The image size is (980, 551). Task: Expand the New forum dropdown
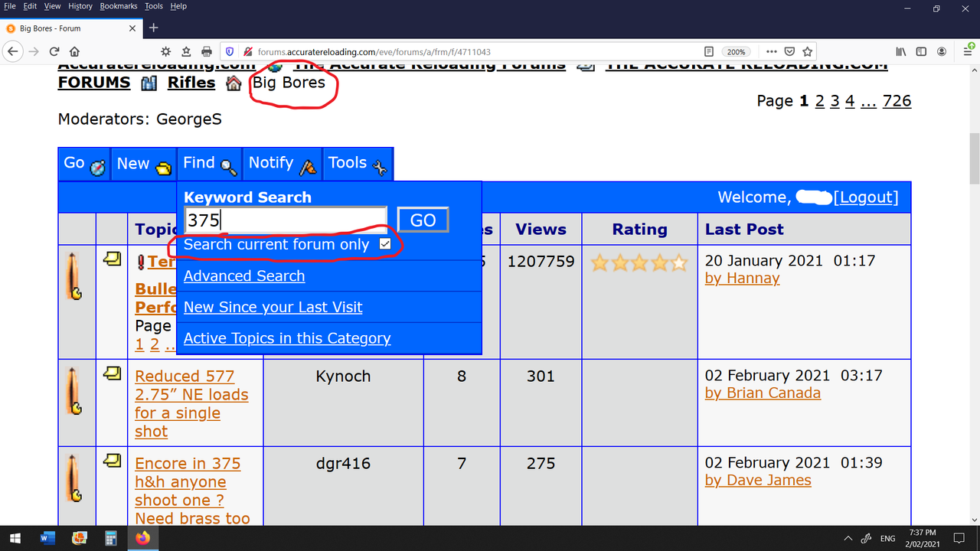[x=143, y=164]
